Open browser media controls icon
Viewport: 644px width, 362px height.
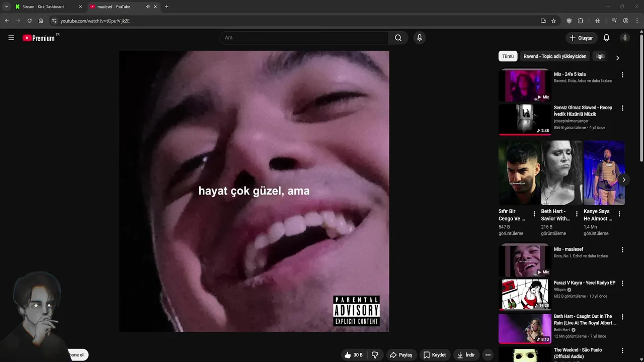coord(614,21)
